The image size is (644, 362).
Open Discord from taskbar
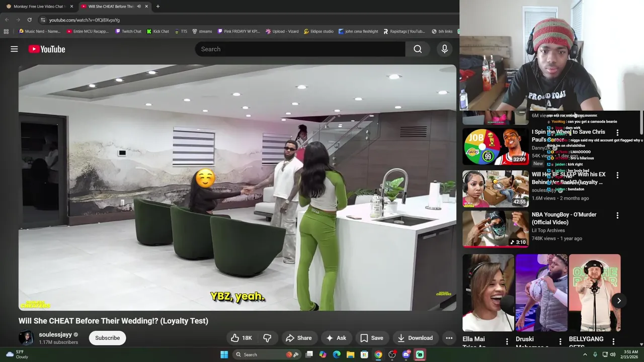406,354
